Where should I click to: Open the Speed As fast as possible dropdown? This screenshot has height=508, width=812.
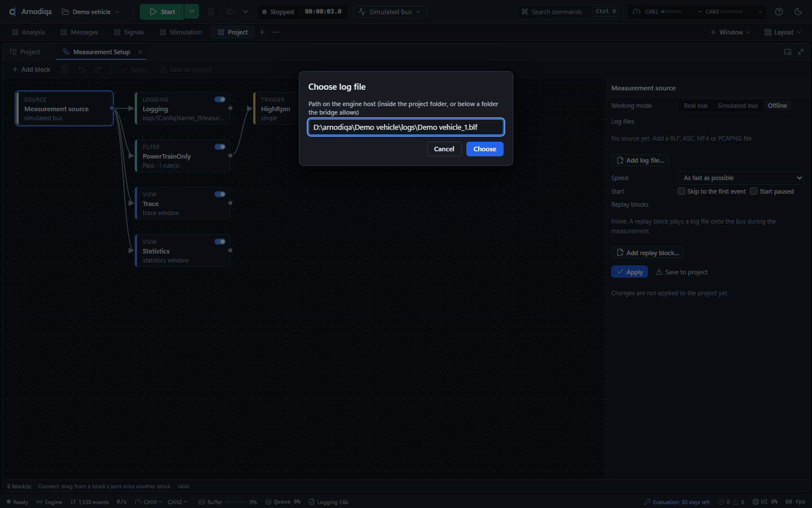(741, 178)
